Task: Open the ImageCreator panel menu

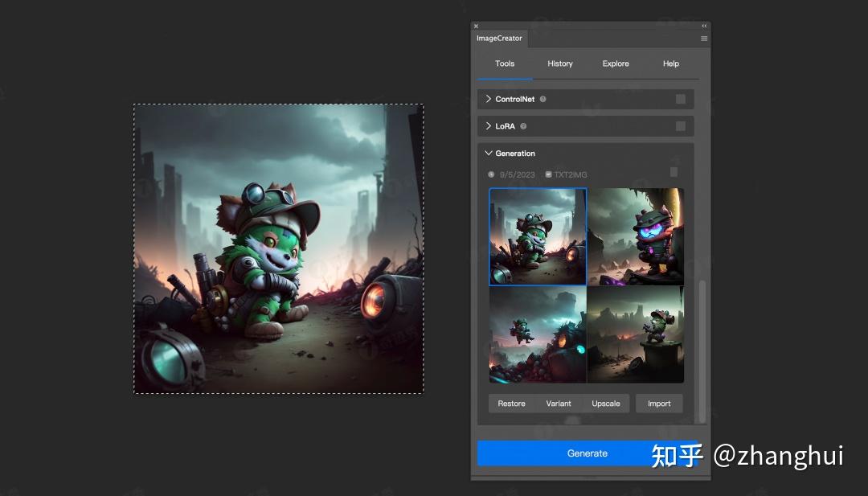Action: click(704, 38)
